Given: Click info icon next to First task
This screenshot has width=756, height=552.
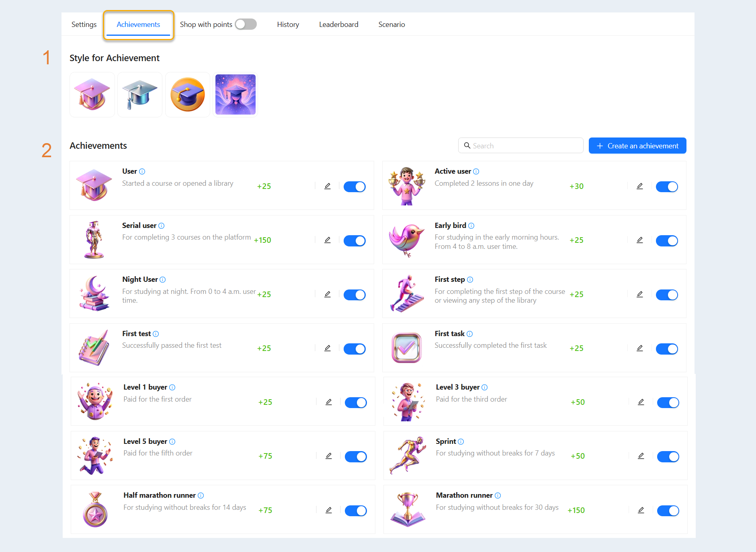Looking at the screenshot, I should coord(469,334).
